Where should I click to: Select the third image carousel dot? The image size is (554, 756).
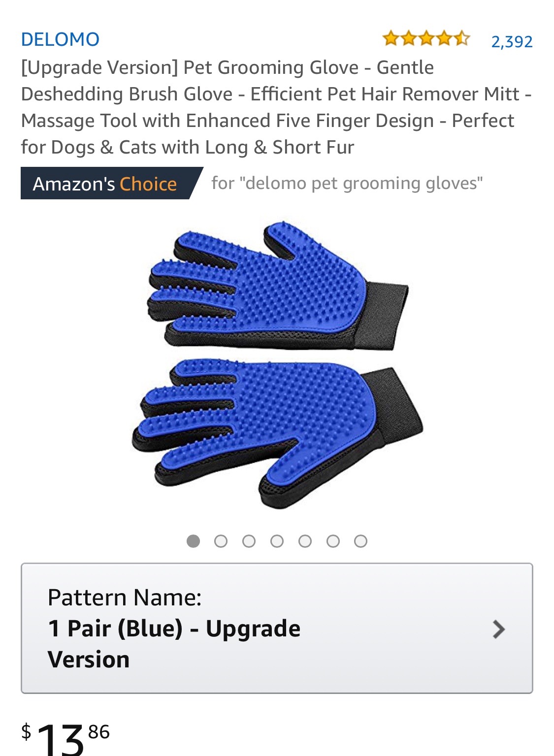(249, 541)
